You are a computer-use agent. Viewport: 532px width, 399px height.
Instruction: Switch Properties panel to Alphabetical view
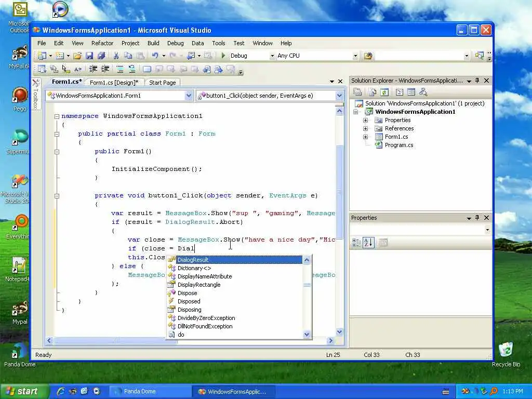click(x=368, y=243)
